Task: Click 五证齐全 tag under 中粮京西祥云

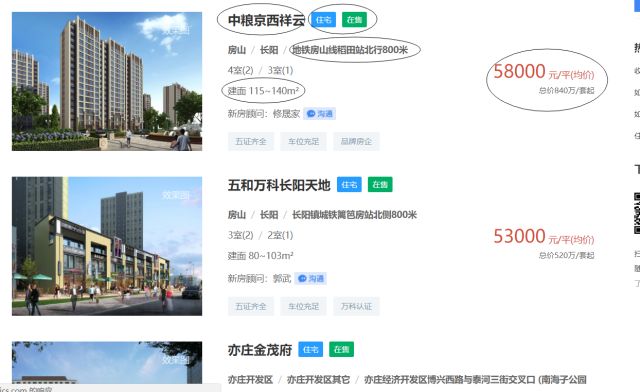Action: point(251,141)
